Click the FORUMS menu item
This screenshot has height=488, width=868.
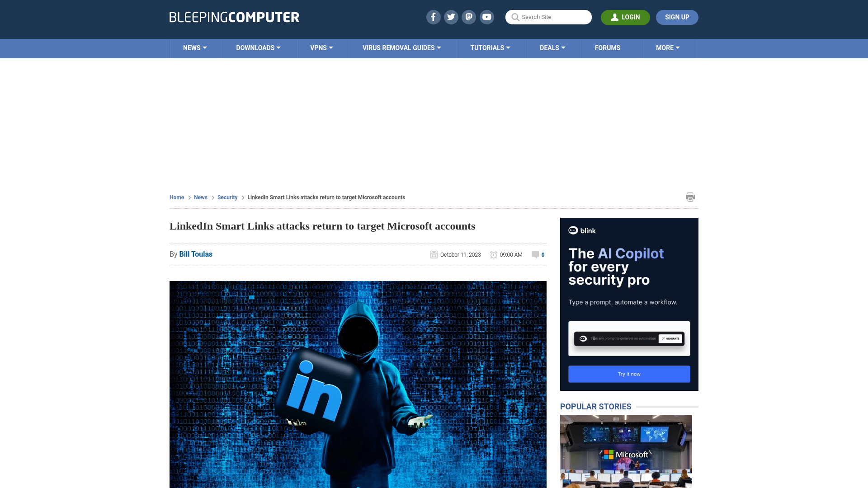(608, 47)
